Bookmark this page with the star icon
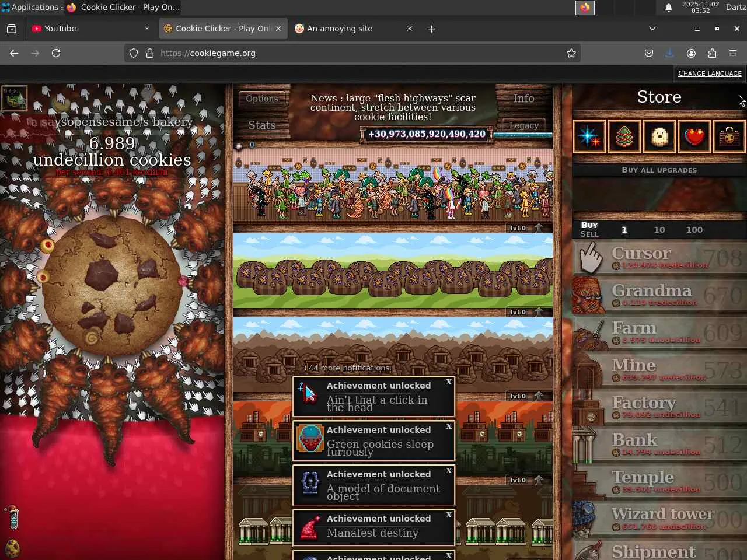Screen dimensions: 747x560 [x=571, y=53]
